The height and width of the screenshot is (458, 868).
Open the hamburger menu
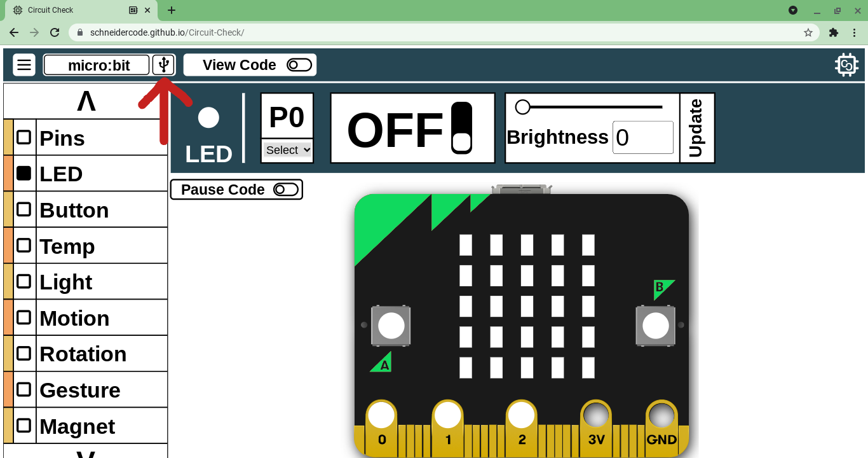pyautogui.click(x=24, y=64)
